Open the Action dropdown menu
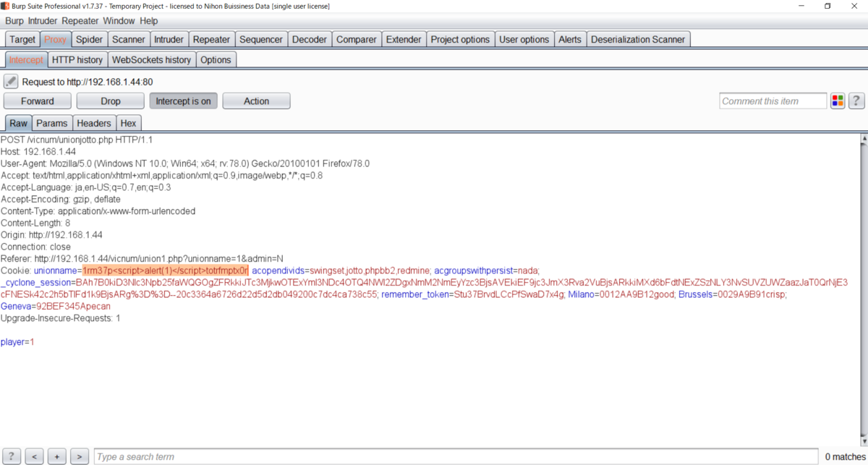Image resolution: width=868 pixels, height=465 pixels. [256, 101]
